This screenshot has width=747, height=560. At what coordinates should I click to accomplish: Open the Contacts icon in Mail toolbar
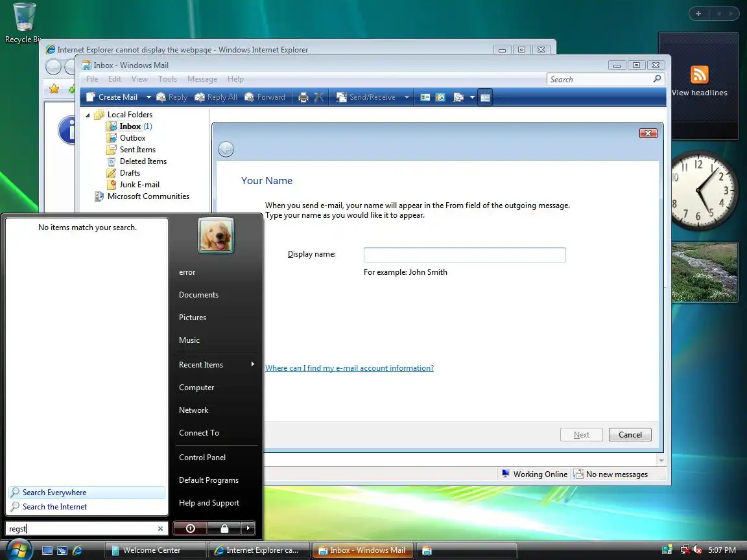coord(425,98)
